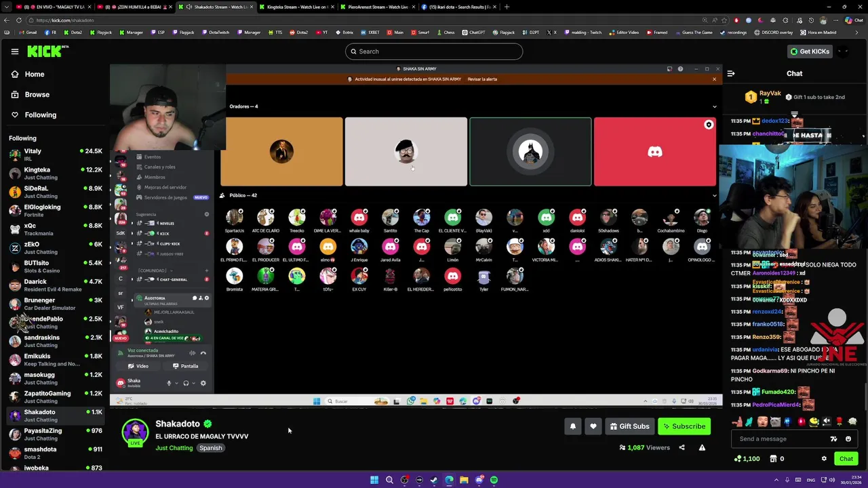Click the 1,087 Viewers count
The image size is (868, 488).
coord(644,448)
